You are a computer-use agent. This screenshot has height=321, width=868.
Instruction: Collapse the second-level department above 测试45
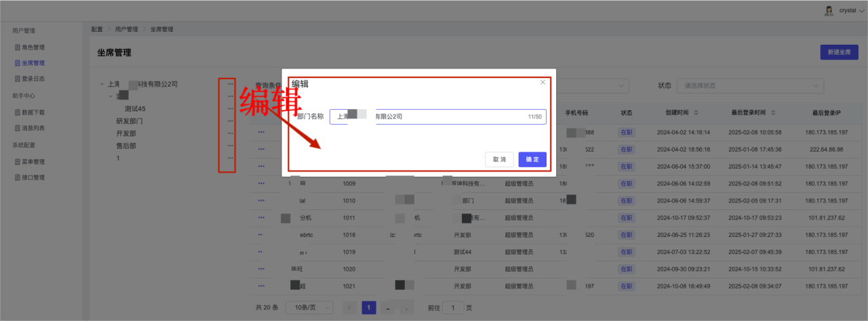(111, 97)
